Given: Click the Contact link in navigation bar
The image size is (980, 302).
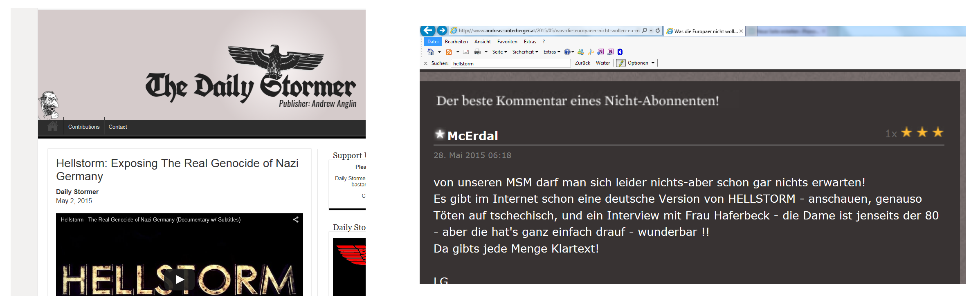Looking at the screenshot, I should coord(118,127).
